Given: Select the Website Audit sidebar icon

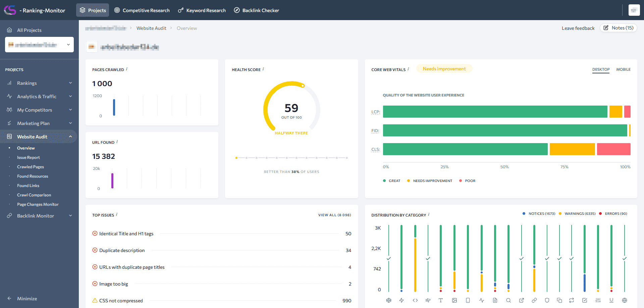Looking at the screenshot, I should [10, 136].
